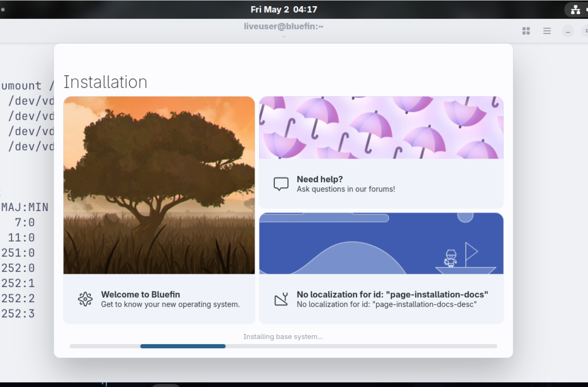Screen dimensions: 588x387
Task: Click the grid view icon in terminal header
Action: [526, 31]
